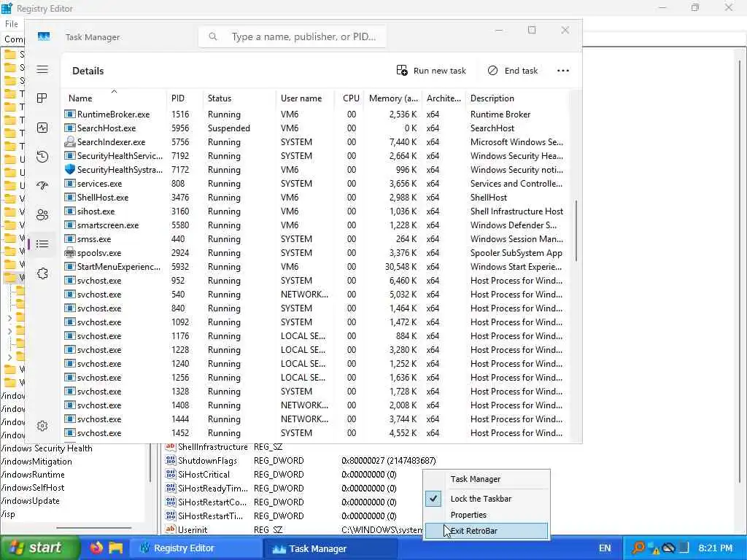Viewport: 747px width, 560px height.
Task: Select the SearchHost.exe row
Action: click(x=315, y=128)
